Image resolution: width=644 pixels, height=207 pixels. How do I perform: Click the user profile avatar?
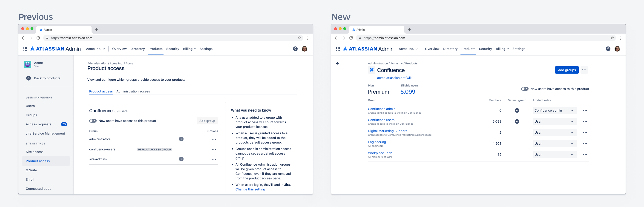(305, 49)
